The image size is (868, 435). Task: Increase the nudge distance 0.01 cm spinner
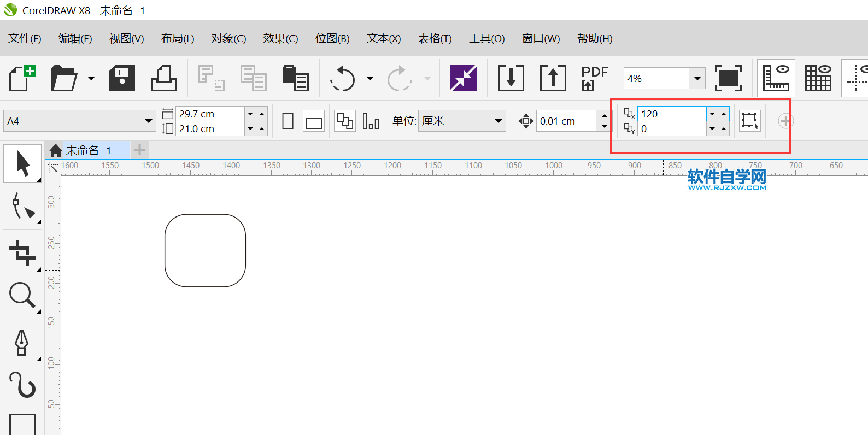[604, 116]
